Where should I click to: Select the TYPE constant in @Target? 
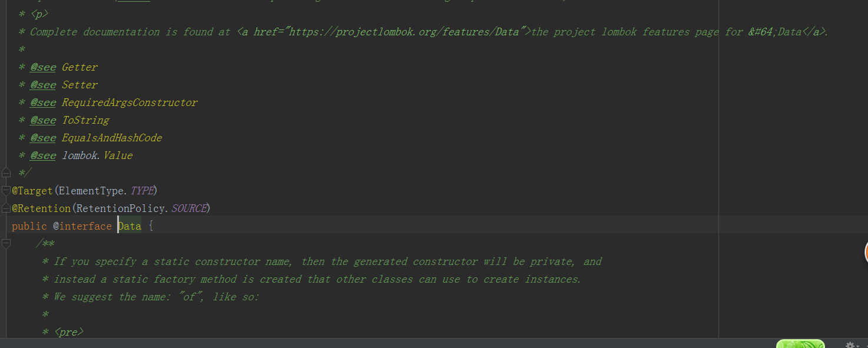[141, 191]
